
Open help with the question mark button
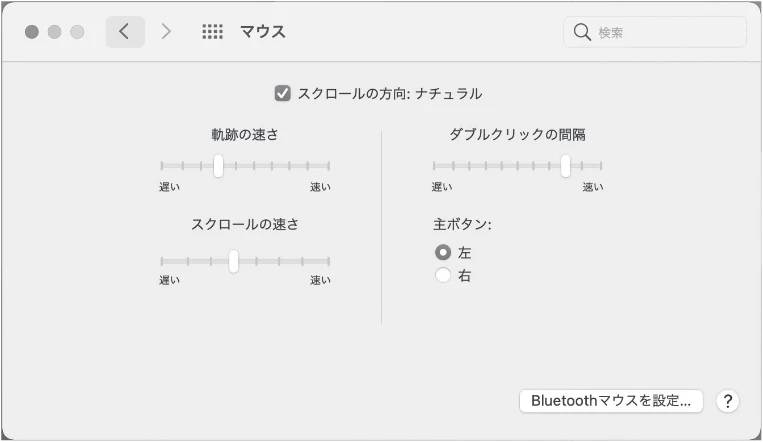727,401
